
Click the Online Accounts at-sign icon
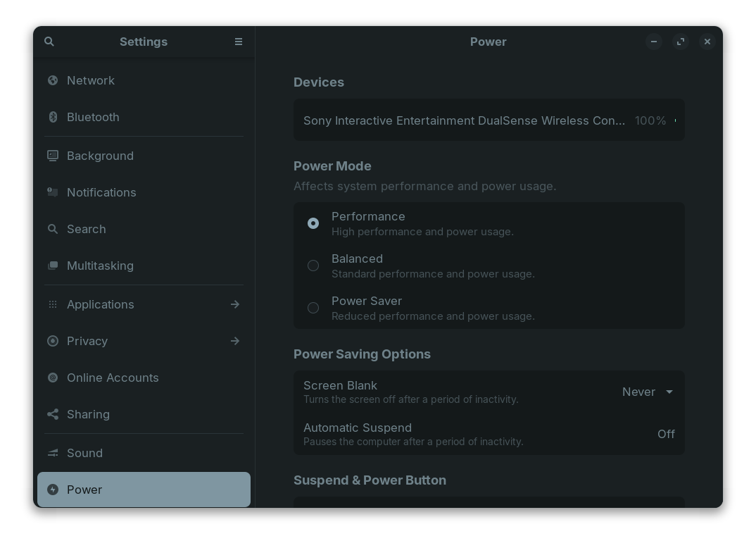(53, 378)
